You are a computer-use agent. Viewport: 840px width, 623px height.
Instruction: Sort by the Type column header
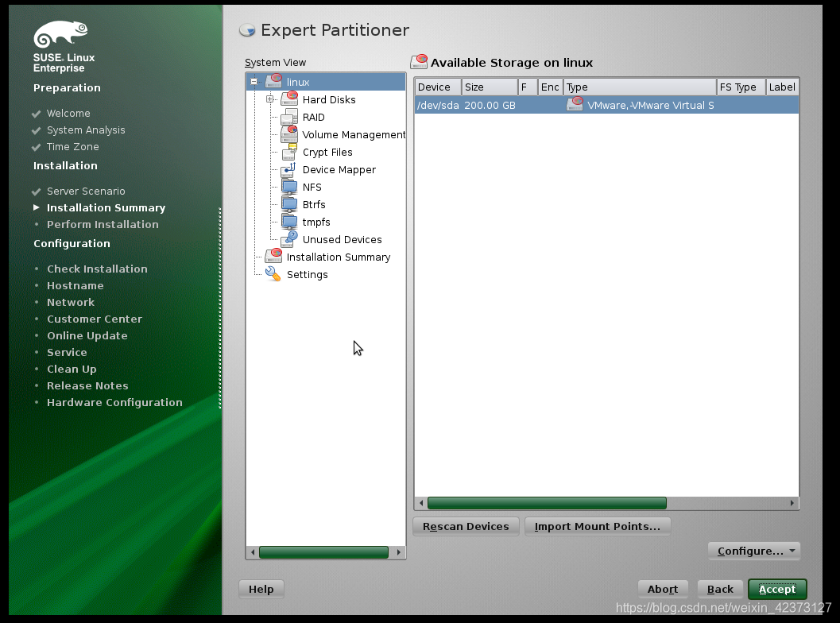click(x=641, y=87)
